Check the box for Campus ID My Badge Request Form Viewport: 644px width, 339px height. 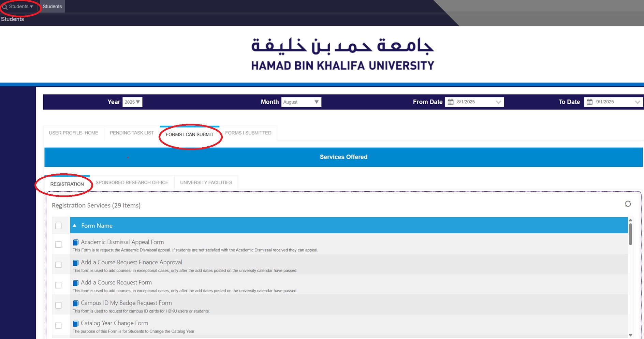(58, 305)
